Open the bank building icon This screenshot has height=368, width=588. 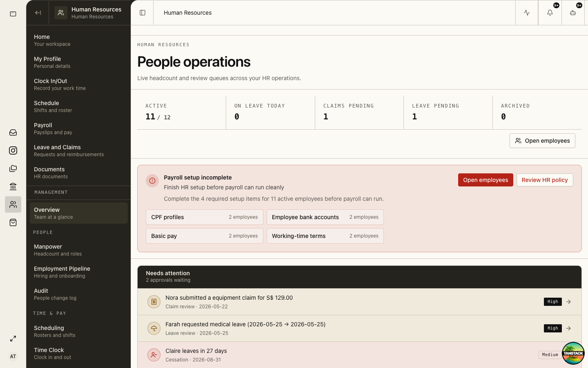pyautogui.click(x=13, y=186)
